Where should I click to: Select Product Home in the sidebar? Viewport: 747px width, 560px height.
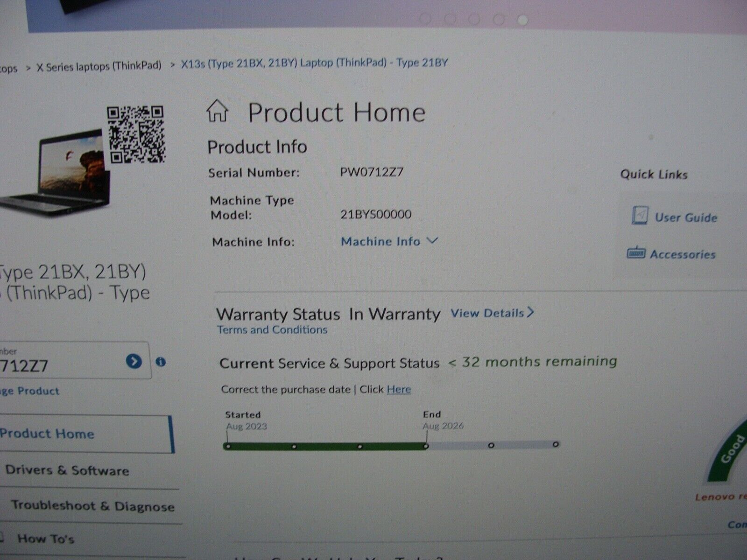click(x=86, y=434)
